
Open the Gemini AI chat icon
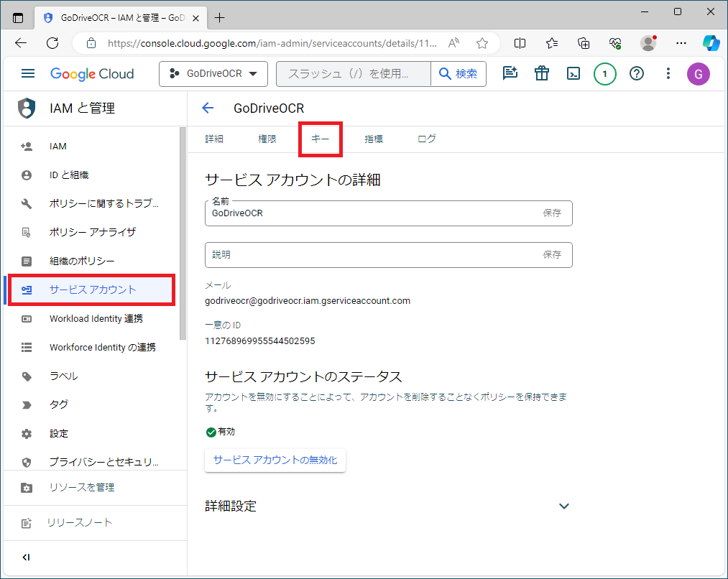coord(510,73)
